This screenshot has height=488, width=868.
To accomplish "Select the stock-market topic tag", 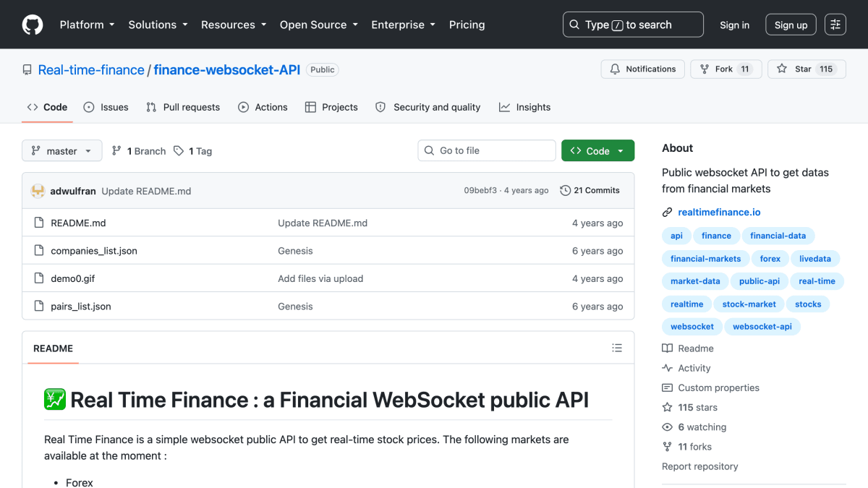I will click(749, 304).
